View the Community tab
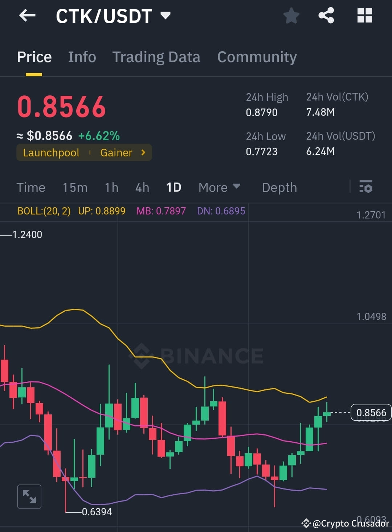Viewport: 392px width, 532px height. pos(257,57)
